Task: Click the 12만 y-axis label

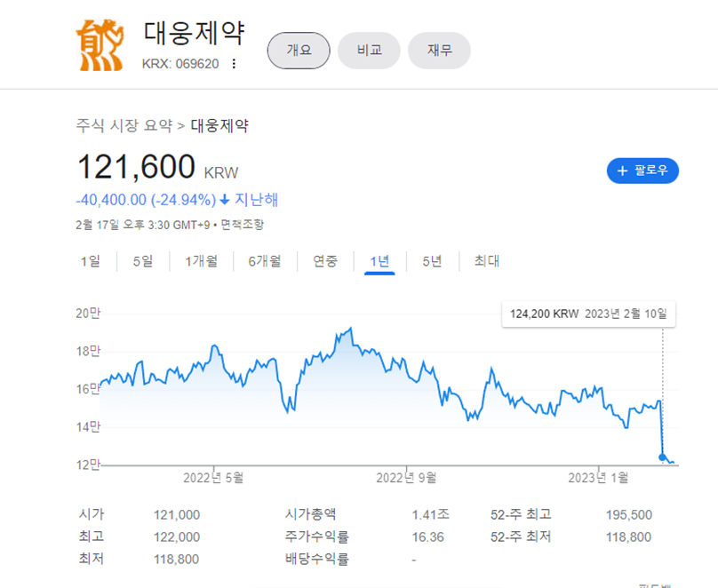Action: point(88,465)
